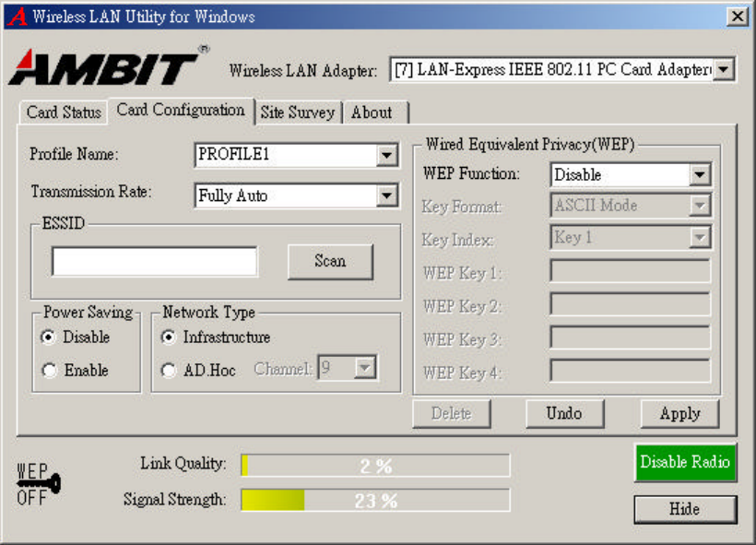Hide the utility window
Viewport: 756px width, 545px height.
[x=685, y=509]
